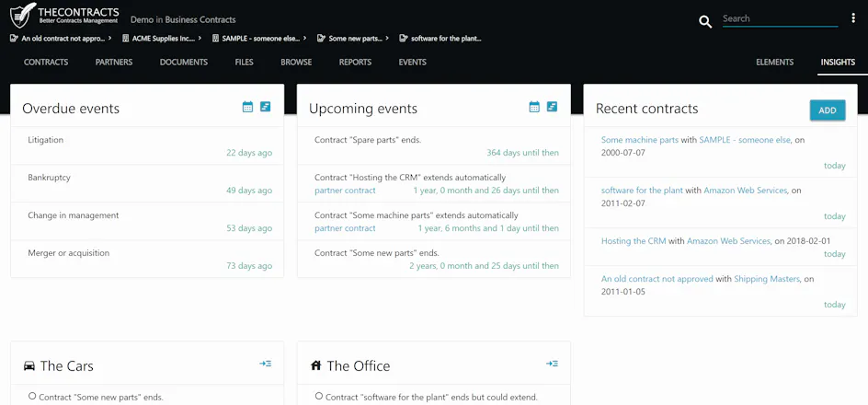Open list view for Overdue events
The image size is (868, 405).
[265, 107]
